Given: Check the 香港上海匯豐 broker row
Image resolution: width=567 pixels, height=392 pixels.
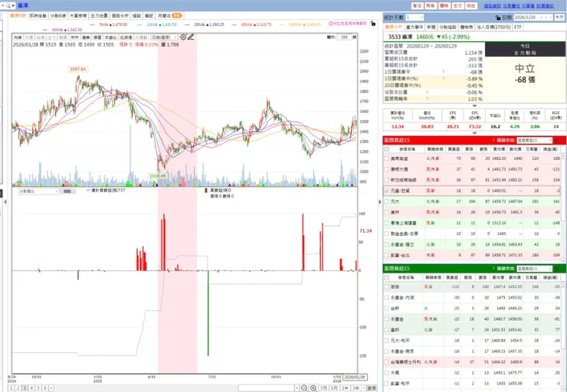Looking at the screenshot, I should [386, 224].
